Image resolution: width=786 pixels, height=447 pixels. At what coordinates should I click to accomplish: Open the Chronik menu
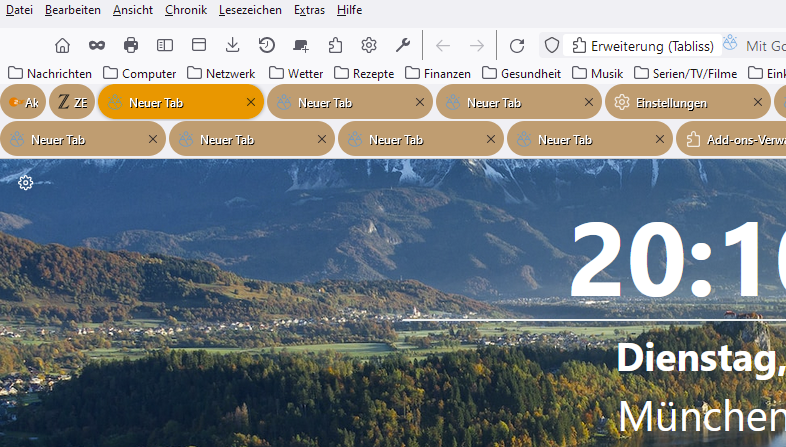click(185, 10)
